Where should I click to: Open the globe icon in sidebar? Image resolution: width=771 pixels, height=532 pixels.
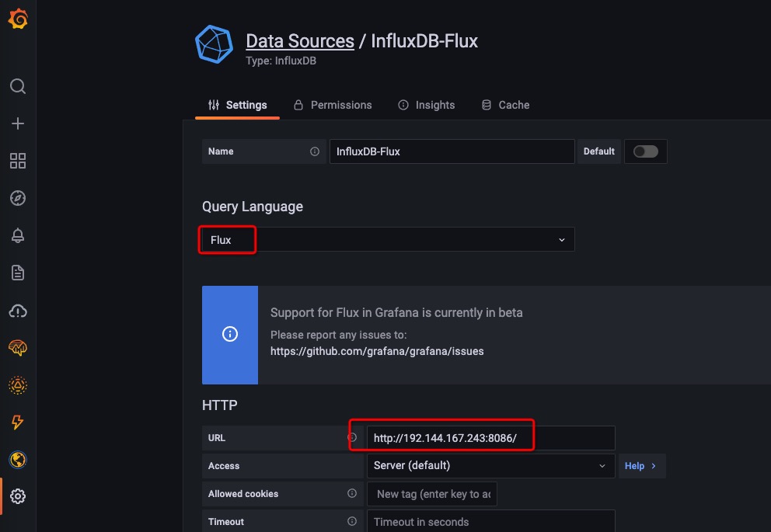18,459
